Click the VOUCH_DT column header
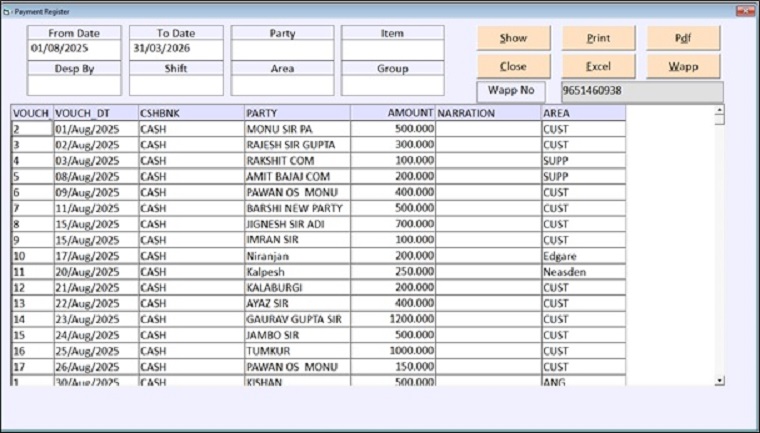The image size is (760, 433). pyautogui.click(x=96, y=113)
